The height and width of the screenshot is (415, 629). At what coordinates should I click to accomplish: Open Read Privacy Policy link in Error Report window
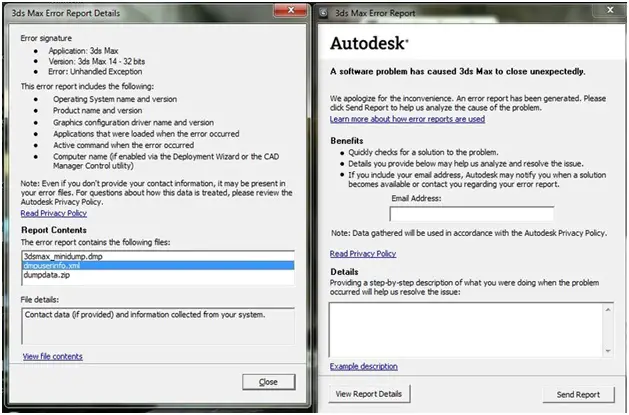pos(363,253)
